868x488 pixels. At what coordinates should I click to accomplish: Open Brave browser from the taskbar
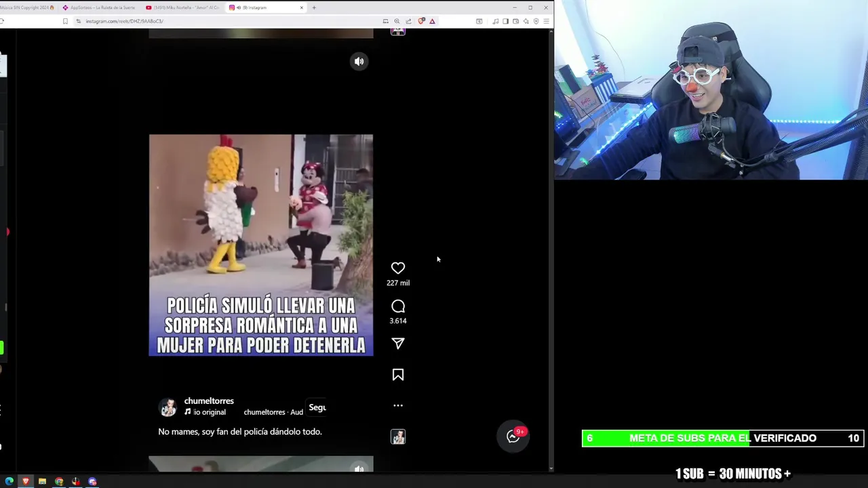(26, 481)
